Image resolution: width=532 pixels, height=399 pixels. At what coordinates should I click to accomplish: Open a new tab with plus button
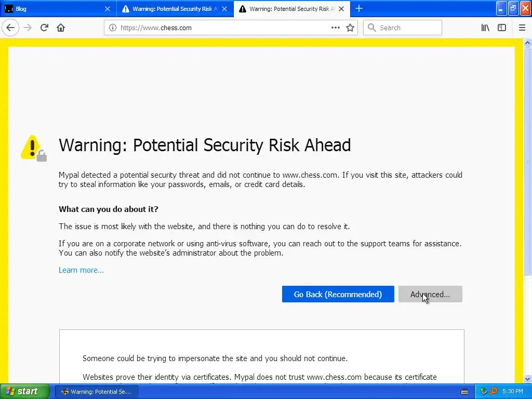point(359,9)
